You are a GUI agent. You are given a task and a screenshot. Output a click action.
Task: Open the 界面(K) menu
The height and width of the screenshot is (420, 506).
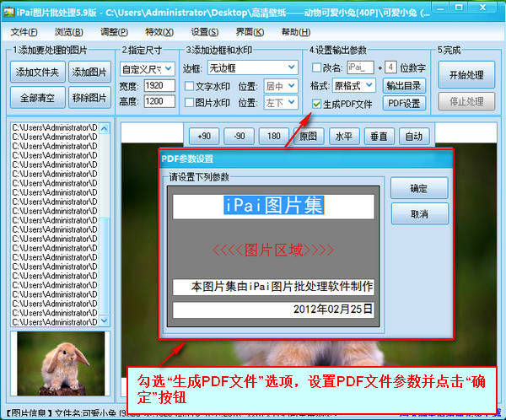point(250,32)
